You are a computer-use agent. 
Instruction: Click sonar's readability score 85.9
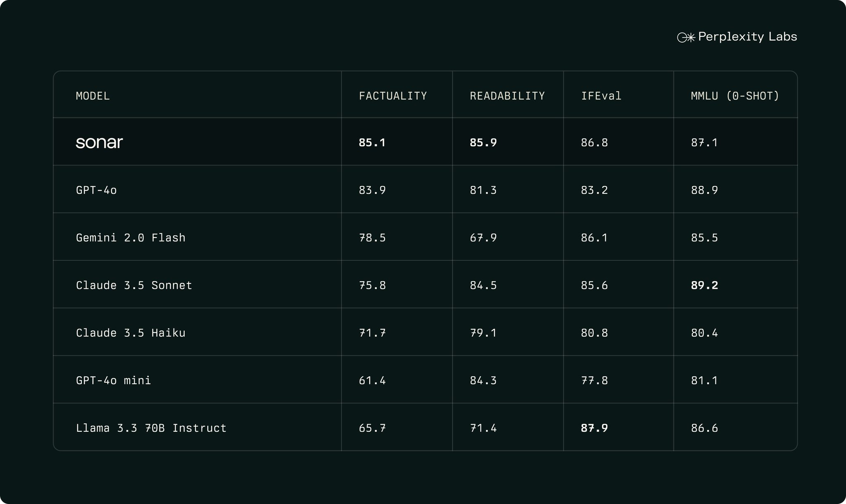point(483,143)
